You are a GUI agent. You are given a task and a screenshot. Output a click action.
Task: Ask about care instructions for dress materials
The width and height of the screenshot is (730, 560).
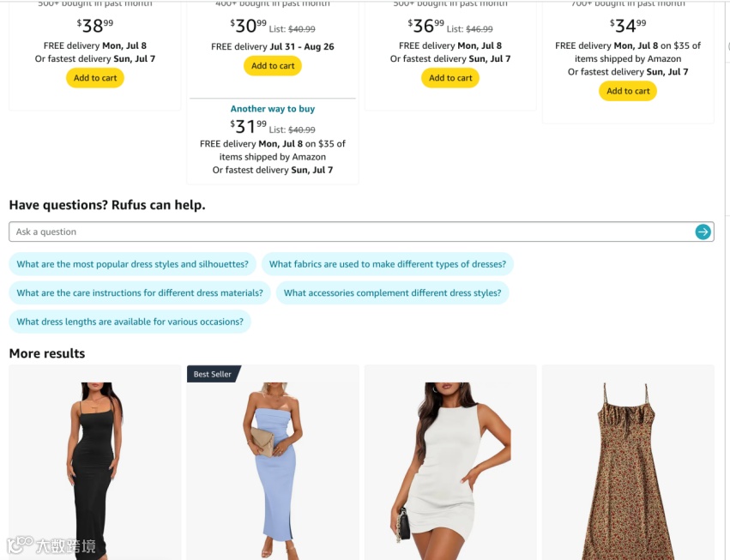pos(140,292)
